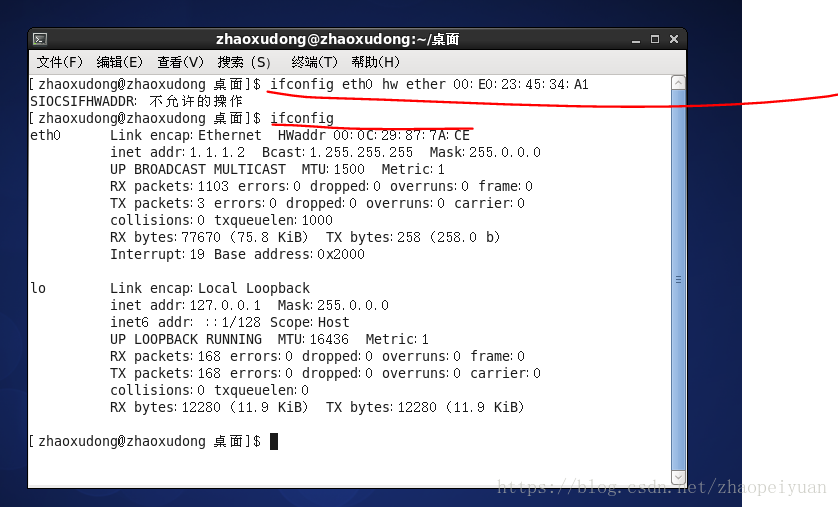Click Base address:0x2000 text

pos(289,254)
